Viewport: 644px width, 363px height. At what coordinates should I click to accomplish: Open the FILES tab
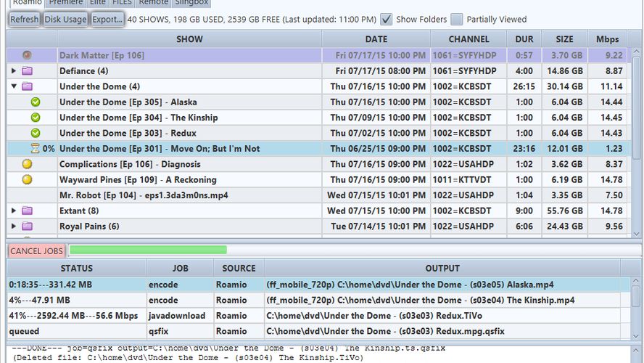tap(122, 3)
